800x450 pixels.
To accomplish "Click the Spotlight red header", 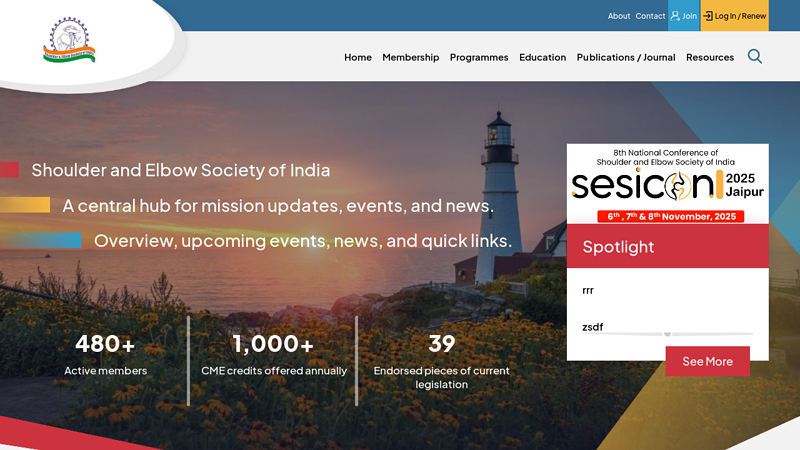I will [x=667, y=246].
